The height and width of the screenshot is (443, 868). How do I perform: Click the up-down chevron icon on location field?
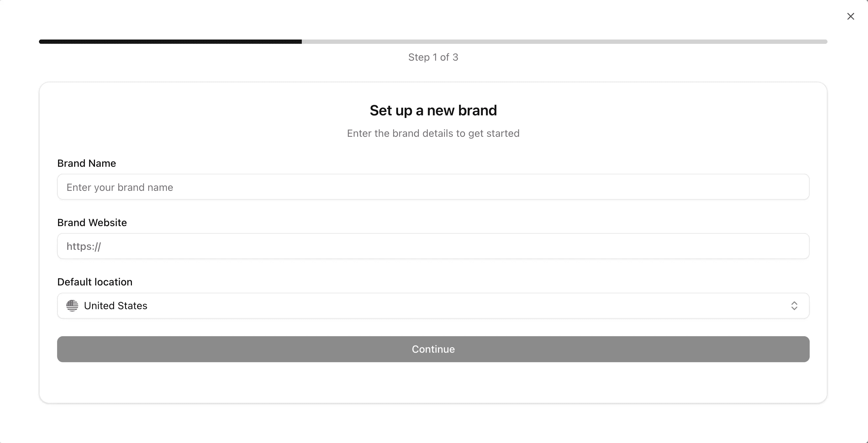pyautogui.click(x=795, y=306)
